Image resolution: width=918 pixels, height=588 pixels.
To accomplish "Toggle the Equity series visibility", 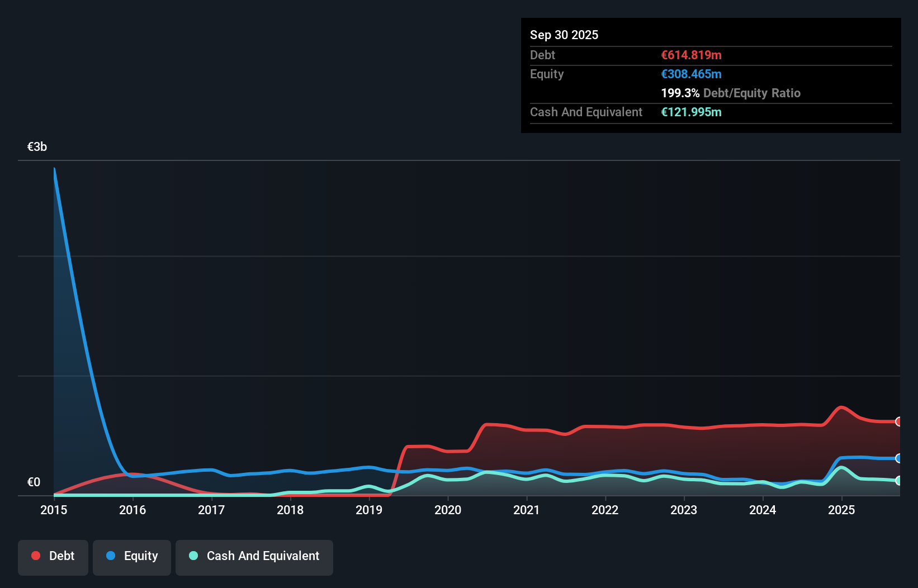I will pos(131,557).
